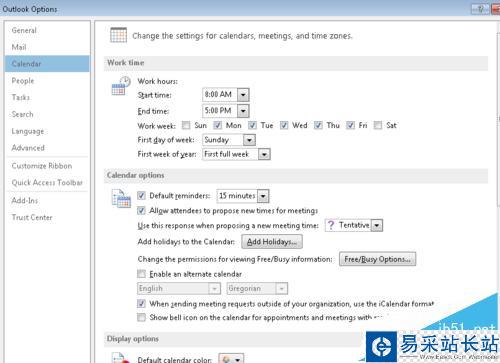Open the Add-Ins category
Screen dimensions: 500x363
tap(47, 200)
